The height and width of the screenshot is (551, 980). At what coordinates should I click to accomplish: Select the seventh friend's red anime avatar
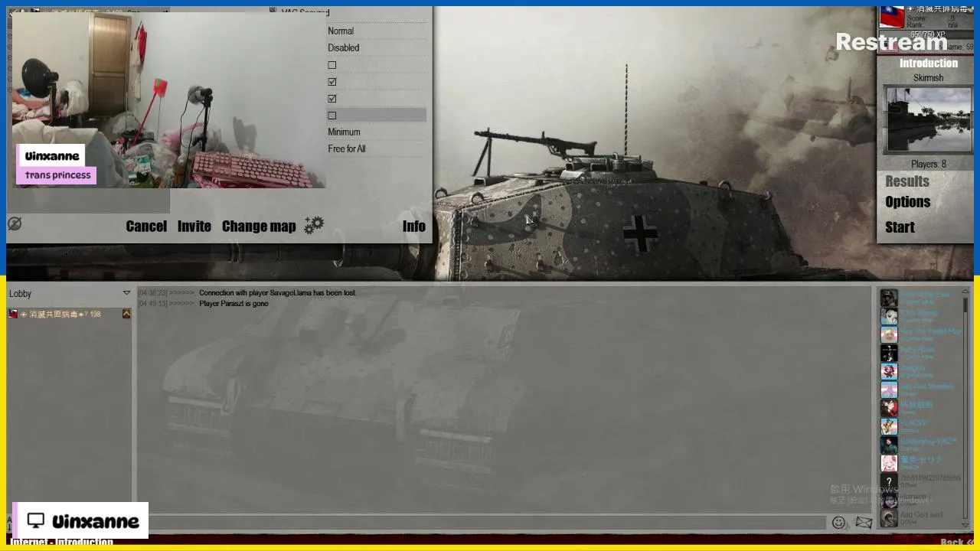pyautogui.click(x=888, y=408)
